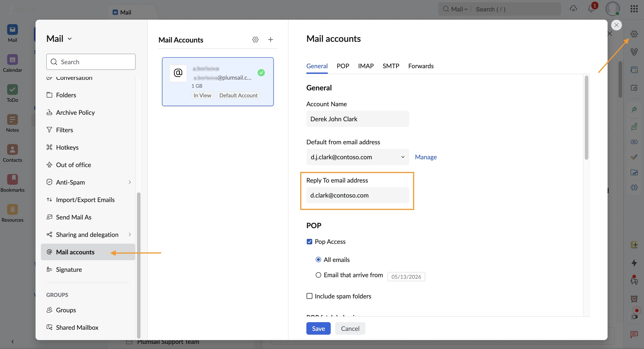Click the double checkmark icon in right sidebar
The height and width of the screenshot is (349, 644).
(x=634, y=157)
